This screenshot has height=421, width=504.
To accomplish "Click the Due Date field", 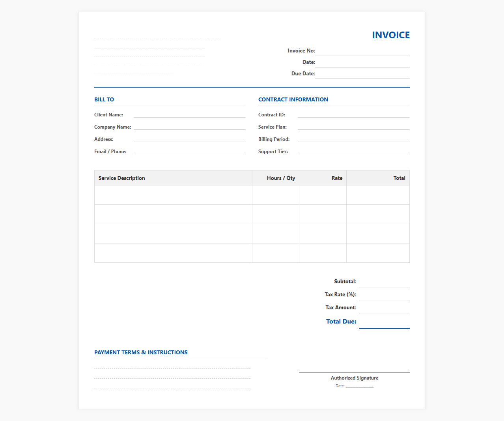I will click(x=362, y=74).
